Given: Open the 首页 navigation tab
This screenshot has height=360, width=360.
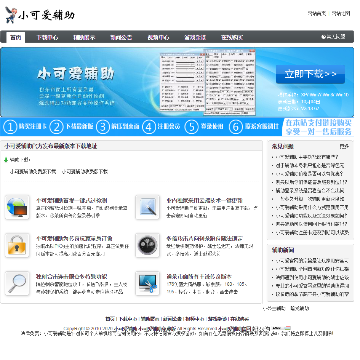Looking at the screenshot, I should coord(16,37).
